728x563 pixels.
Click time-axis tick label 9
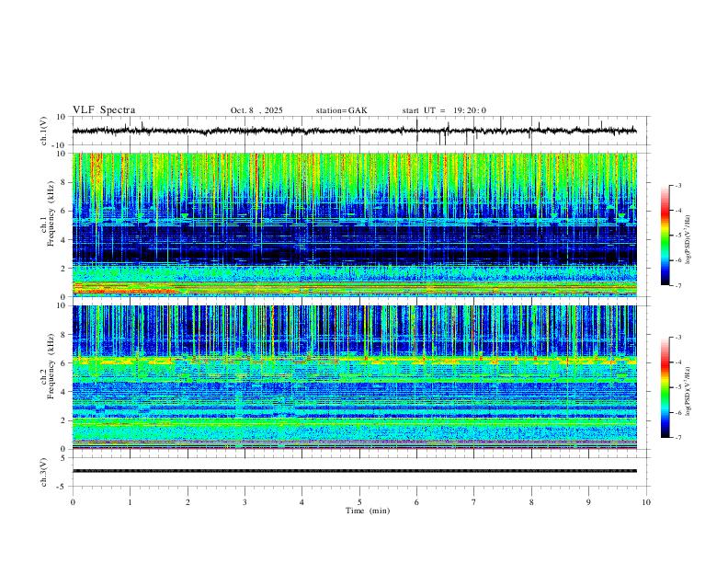(588, 502)
